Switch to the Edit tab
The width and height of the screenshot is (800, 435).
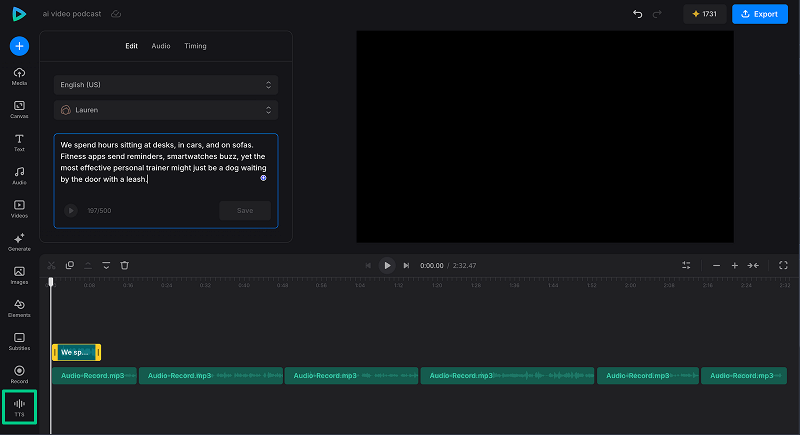[132, 46]
